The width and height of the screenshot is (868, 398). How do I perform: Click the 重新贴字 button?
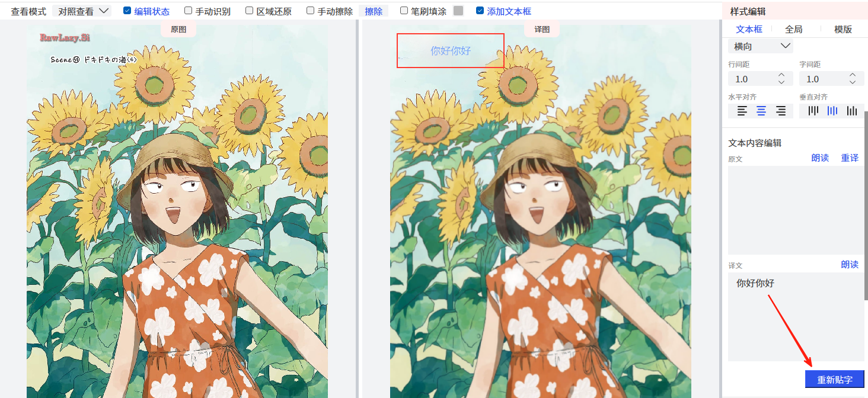[x=834, y=380]
